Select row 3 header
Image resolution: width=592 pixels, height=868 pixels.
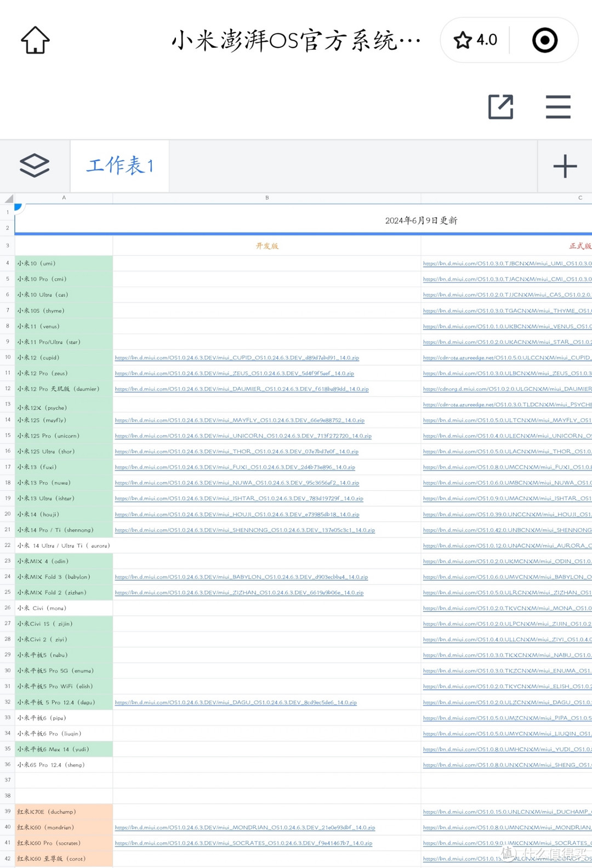(8, 246)
